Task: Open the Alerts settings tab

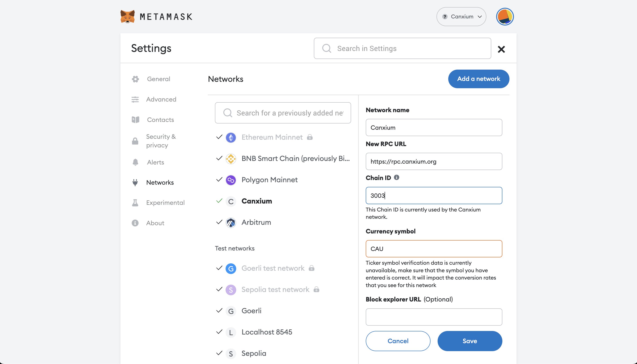Action: coord(155,162)
